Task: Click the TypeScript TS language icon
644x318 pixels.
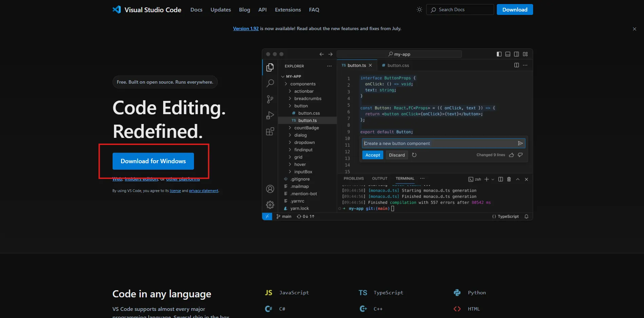Action: (363, 292)
